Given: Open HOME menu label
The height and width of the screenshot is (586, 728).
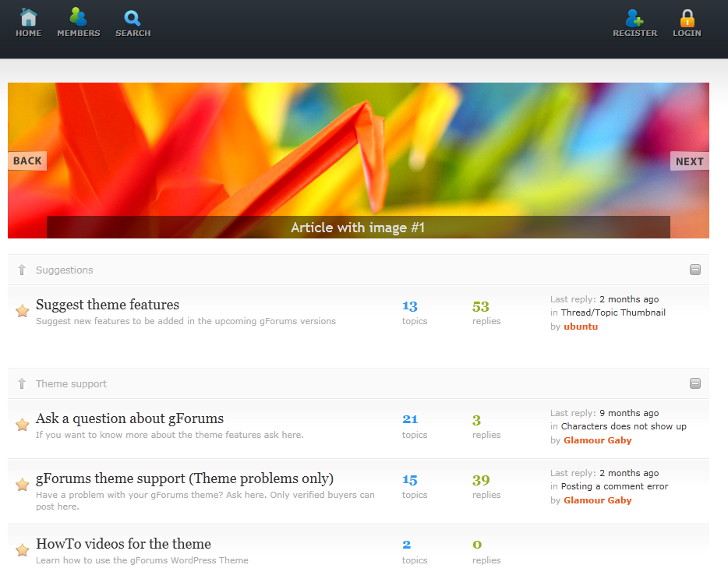Looking at the screenshot, I should tap(28, 33).
